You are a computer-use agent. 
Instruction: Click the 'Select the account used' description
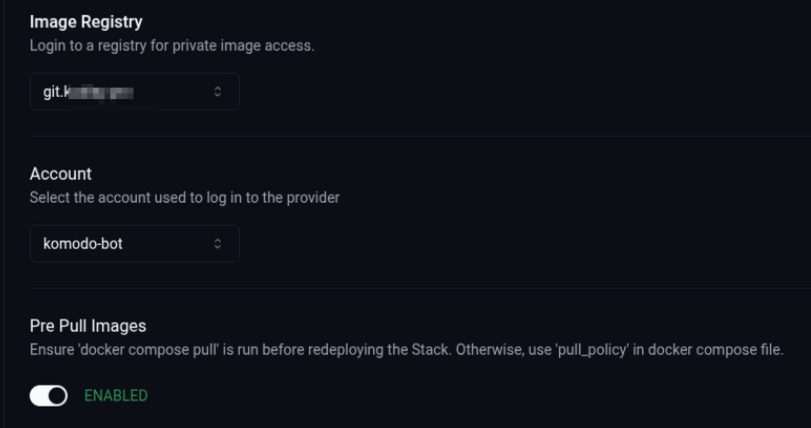[184, 197]
